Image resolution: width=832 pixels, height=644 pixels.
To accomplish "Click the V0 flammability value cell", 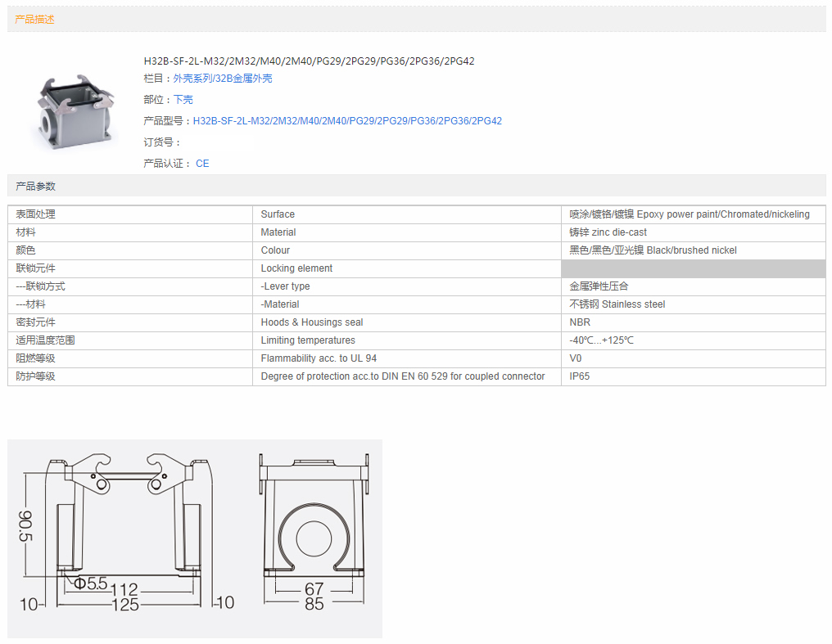I will click(x=576, y=358).
